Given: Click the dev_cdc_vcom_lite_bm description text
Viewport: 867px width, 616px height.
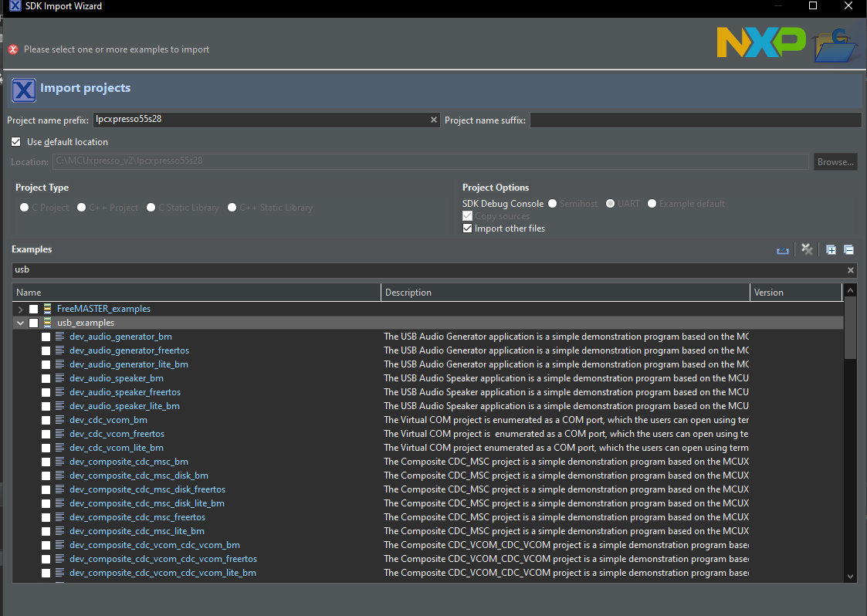Looking at the screenshot, I should [566, 448].
